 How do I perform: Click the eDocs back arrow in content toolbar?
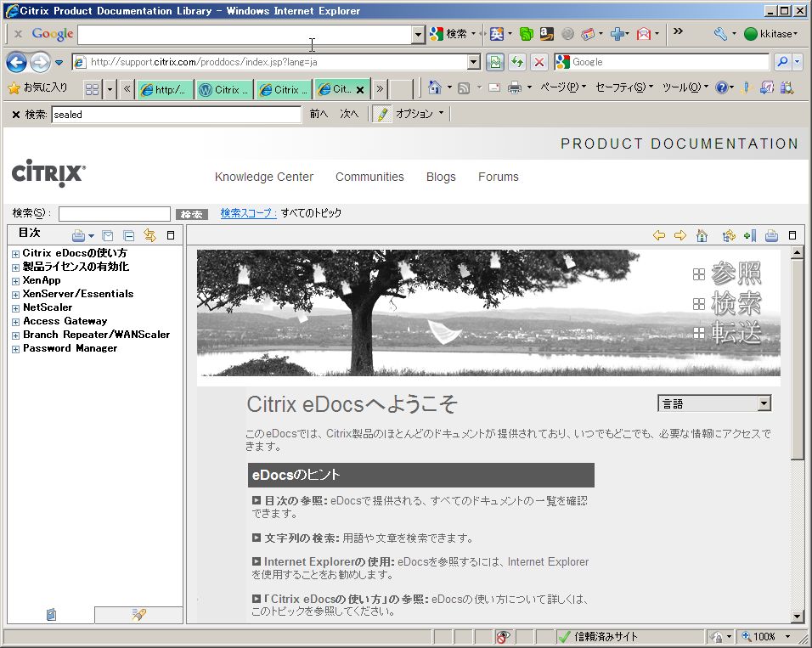pyautogui.click(x=658, y=236)
